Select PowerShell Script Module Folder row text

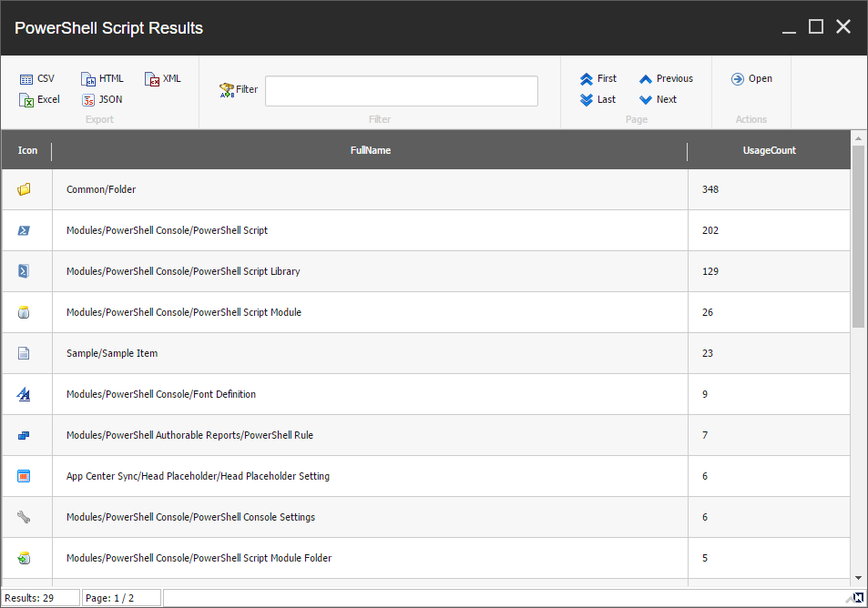[x=199, y=558]
